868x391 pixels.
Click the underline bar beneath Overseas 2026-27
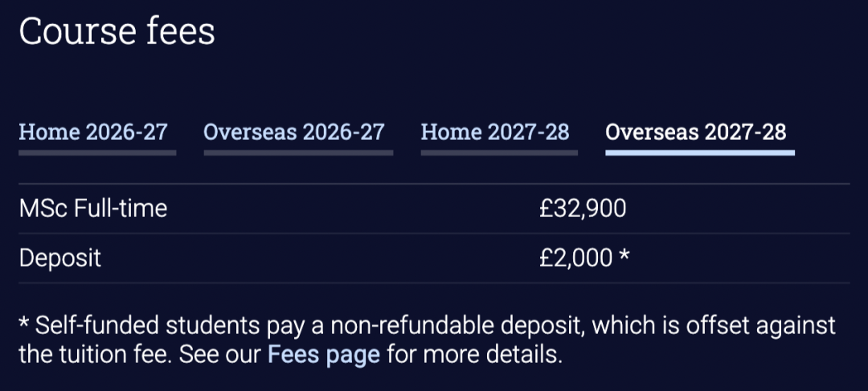(x=298, y=153)
